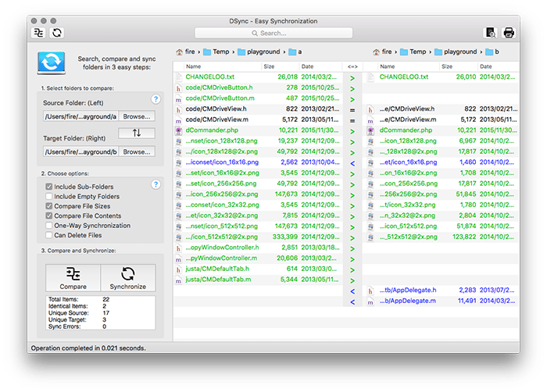Viewport: 547px width, 392px height.
Task: Click 'Operation completed in 0.021 seconds' status text
Action: click(88, 348)
